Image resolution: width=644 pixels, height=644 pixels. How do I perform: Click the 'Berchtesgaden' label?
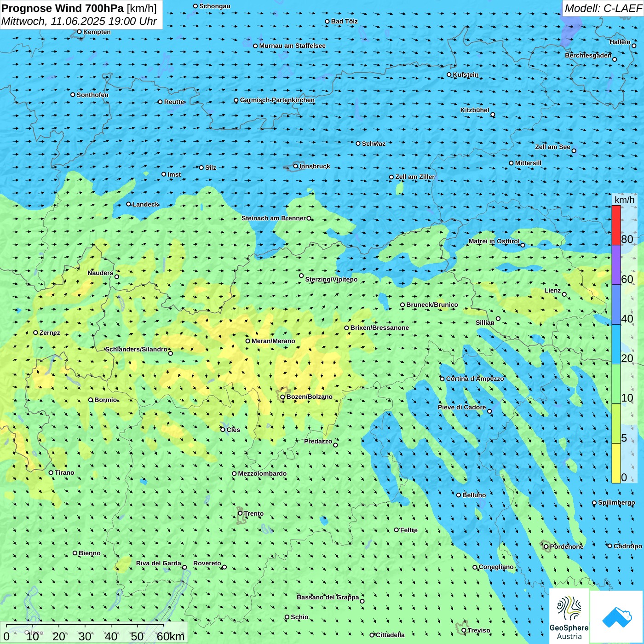pos(588,55)
